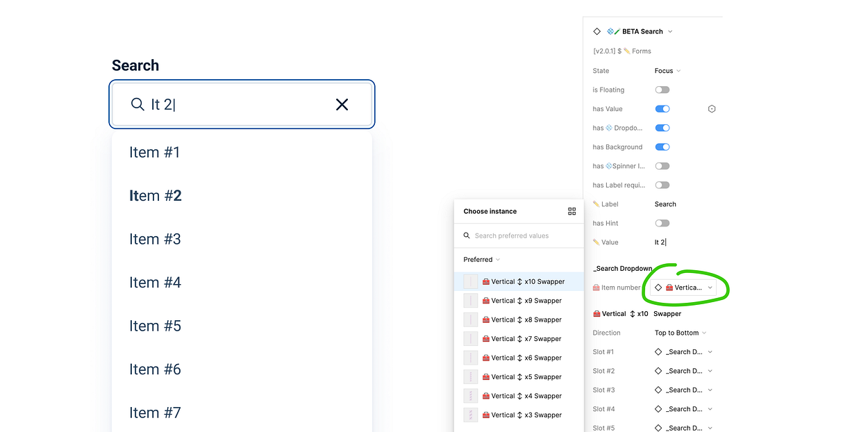The height and width of the screenshot is (432, 868).
Task: Toggle has Dropdown switch
Action: pos(662,128)
